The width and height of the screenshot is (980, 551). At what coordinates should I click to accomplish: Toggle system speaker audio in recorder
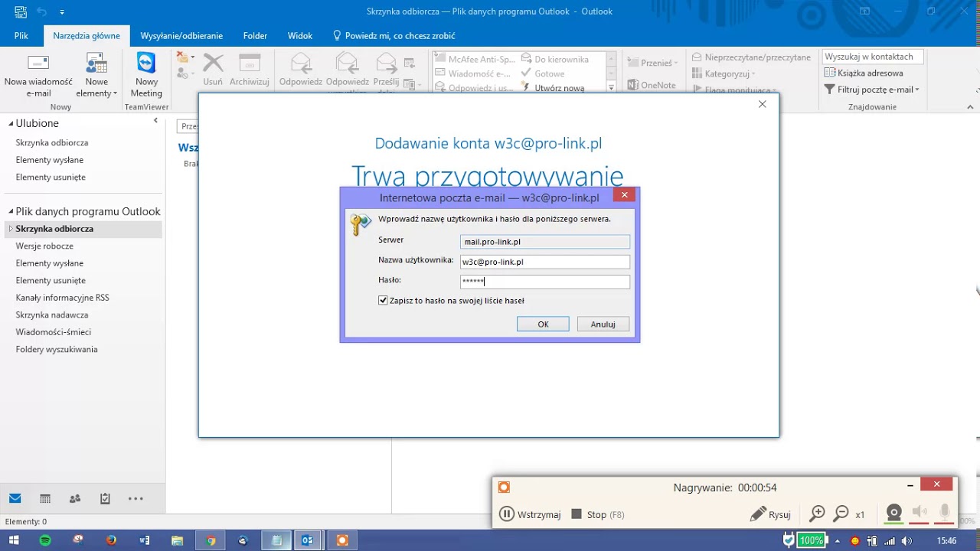[920, 513]
